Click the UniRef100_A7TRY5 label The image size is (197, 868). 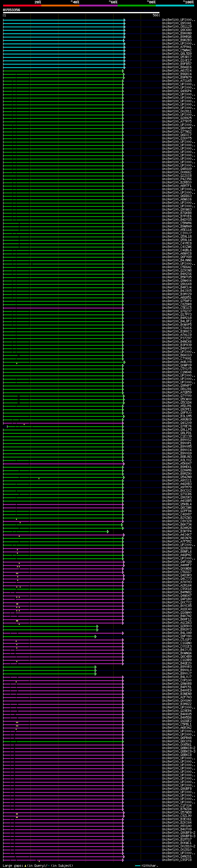click(177, 122)
